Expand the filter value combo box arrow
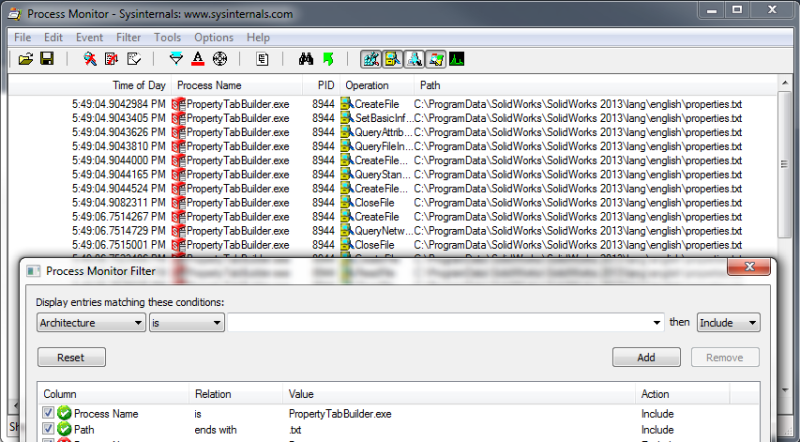Image resolution: width=800 pixels, height=442 pixels. tap(657, 323)
